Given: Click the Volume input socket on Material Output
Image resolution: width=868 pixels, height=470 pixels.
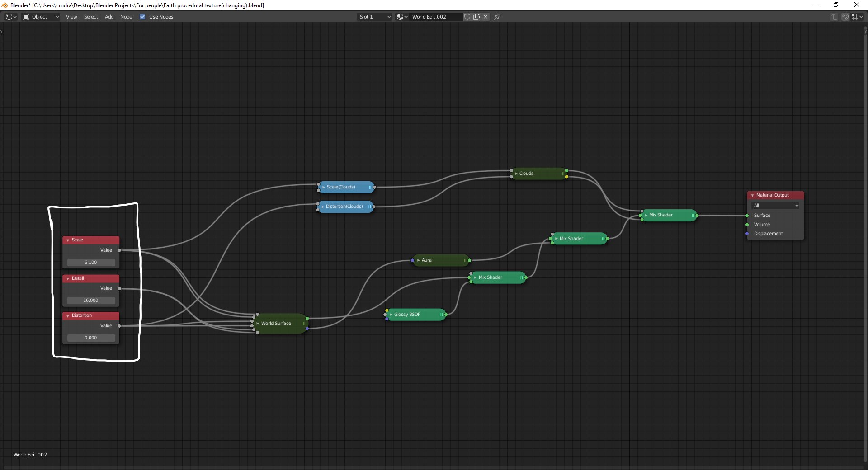Looking at the screenshot, I should click(747, 225).
